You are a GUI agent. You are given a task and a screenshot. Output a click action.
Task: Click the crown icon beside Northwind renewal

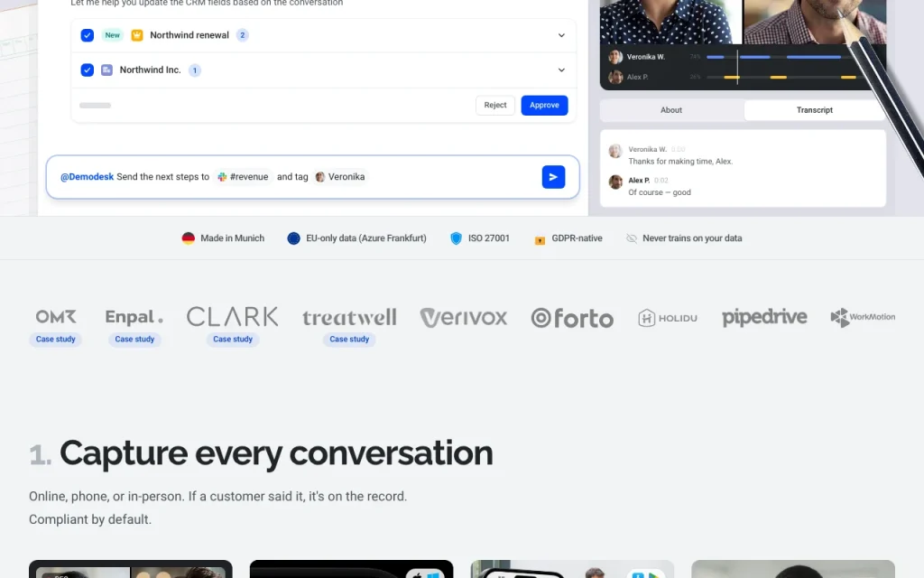[x=137, y=35]
